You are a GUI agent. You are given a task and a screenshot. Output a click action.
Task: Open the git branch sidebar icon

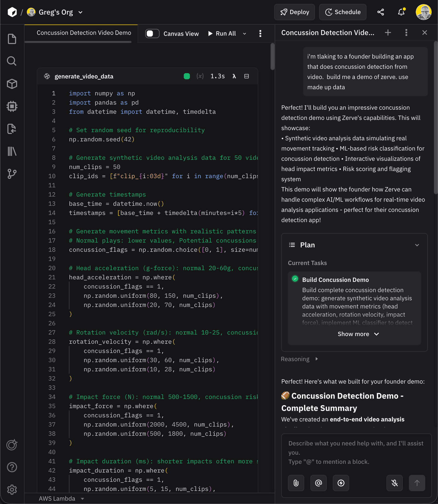click(x=12, y=174)
